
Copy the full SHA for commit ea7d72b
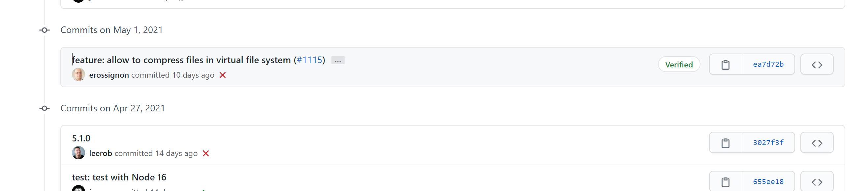[x=725, y=64]
